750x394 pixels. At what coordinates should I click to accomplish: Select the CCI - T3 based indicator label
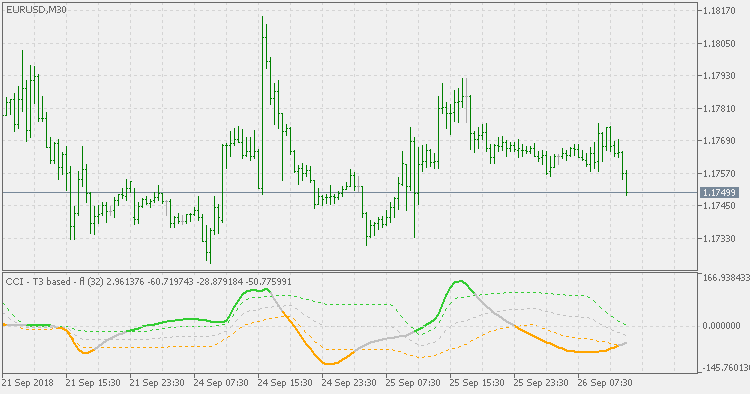tap(149, 282)
